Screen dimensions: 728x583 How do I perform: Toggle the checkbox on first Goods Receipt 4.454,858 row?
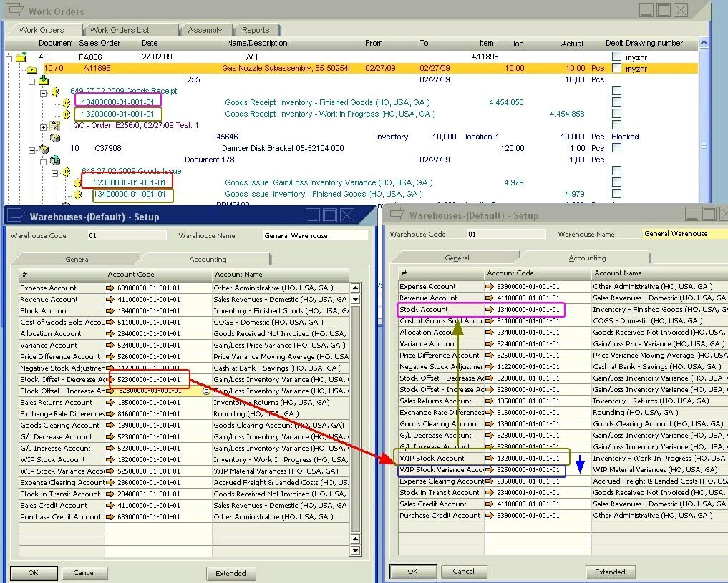[616, 103]
